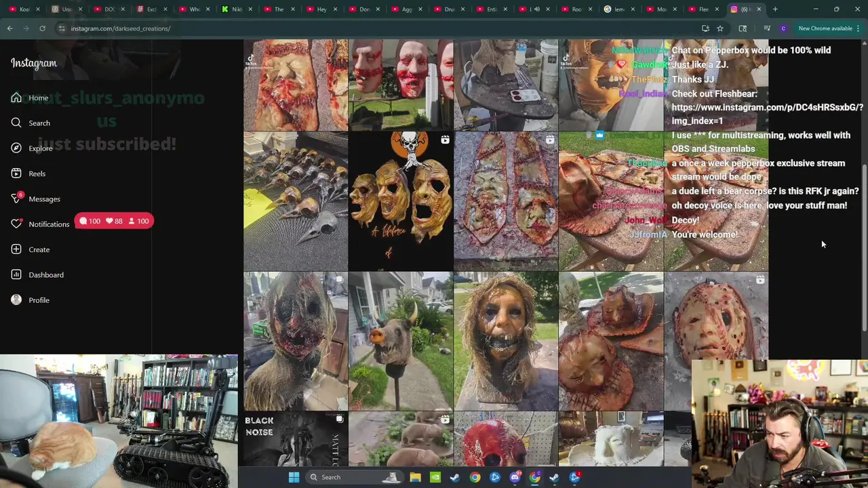868x488 pixels.
Task: Click the Fleshbear Instagram link in chat
Action: pos(767,114)
